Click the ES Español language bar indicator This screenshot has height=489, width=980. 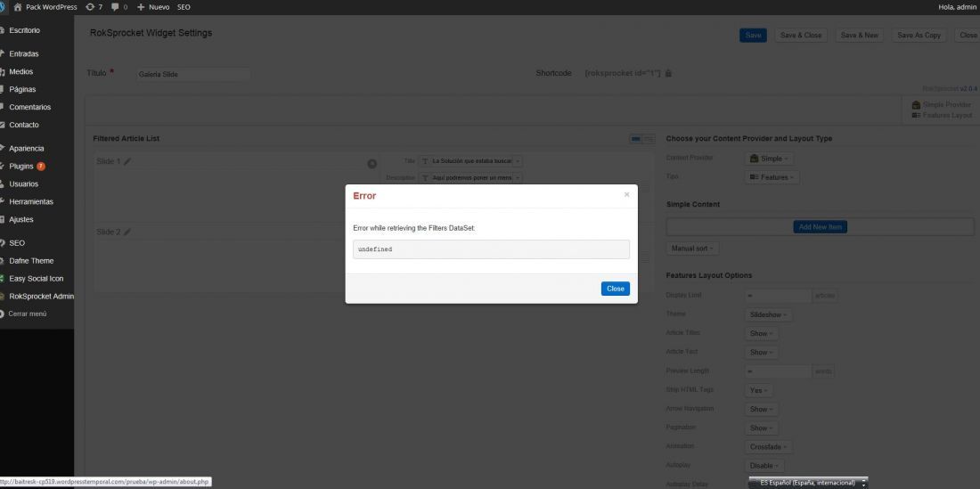coord(807,483)
